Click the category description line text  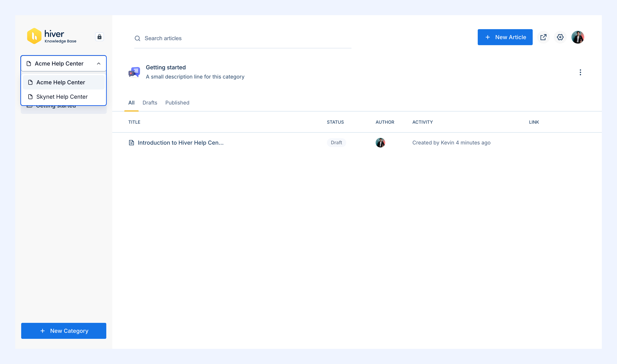pos(195,77)
